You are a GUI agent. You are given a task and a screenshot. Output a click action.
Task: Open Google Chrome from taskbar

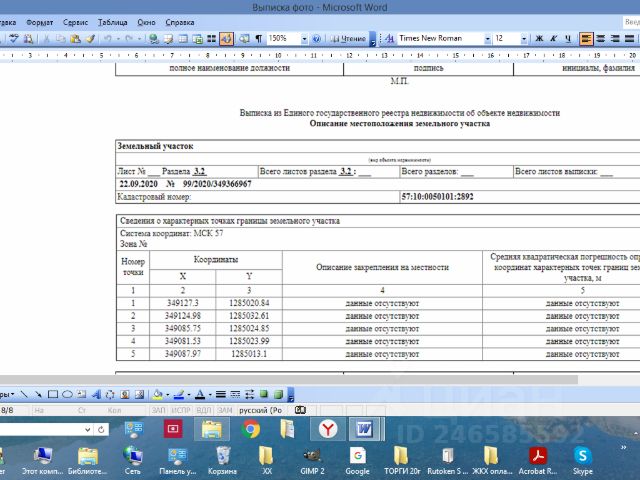[x=250, y=429]
